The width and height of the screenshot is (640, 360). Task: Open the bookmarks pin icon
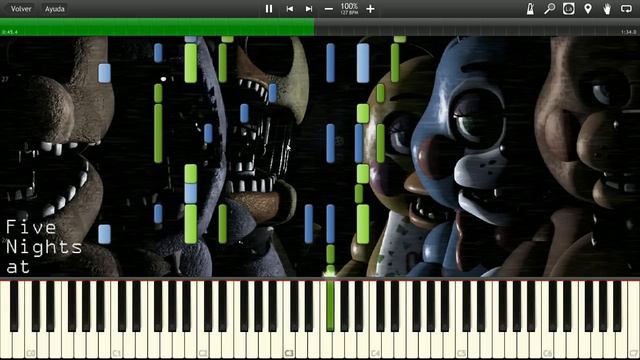(x=588, y=9)
